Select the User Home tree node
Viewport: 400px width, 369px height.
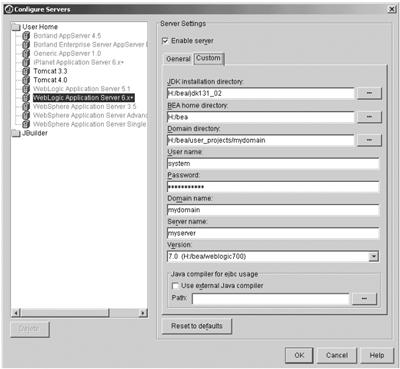pos(40,27)
